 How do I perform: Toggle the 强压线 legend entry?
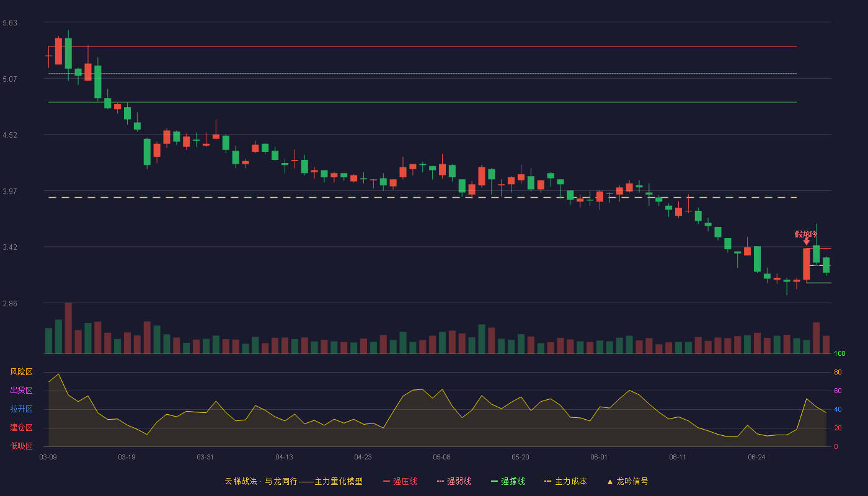(x=400, y=481)
